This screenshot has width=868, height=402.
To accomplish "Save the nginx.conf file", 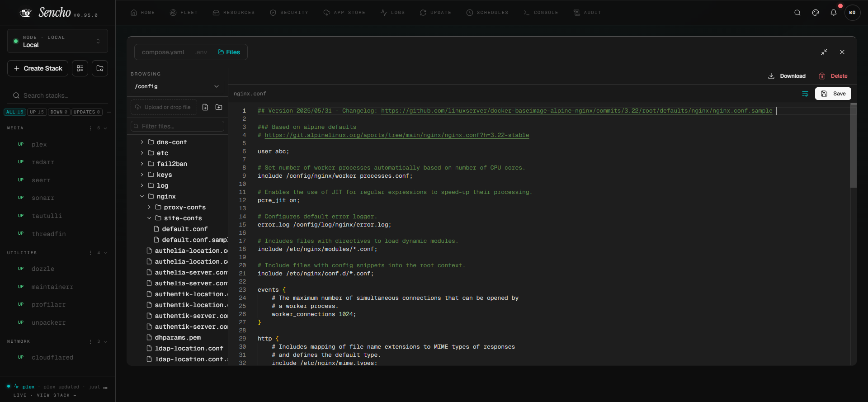I will point(833,94).
